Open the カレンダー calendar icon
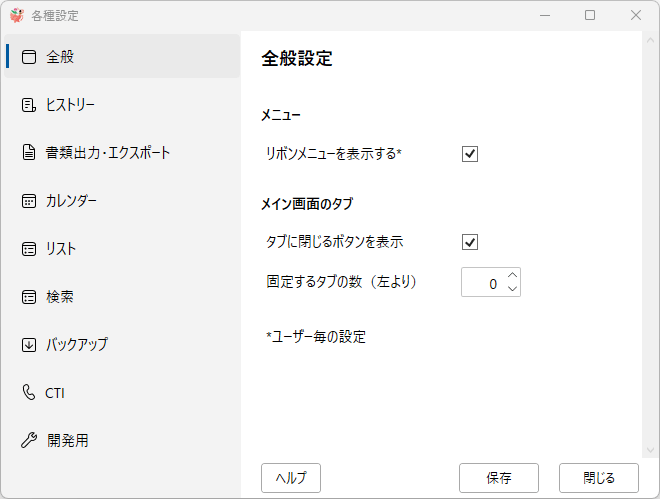This screenshot has width=660, height=499. (x=29, y=201)
